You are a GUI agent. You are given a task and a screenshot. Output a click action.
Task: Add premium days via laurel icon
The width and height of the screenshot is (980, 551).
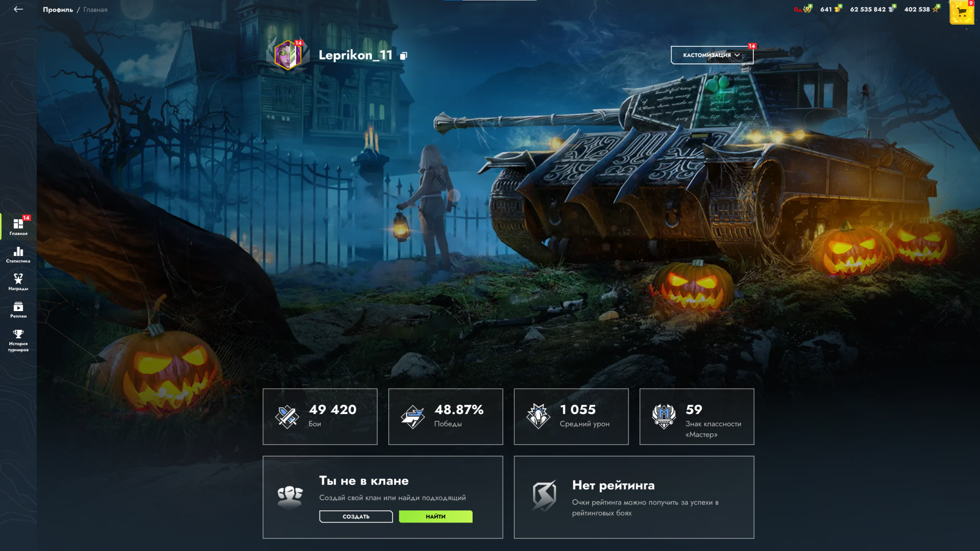pyautogui.click(x=808, y=9)
